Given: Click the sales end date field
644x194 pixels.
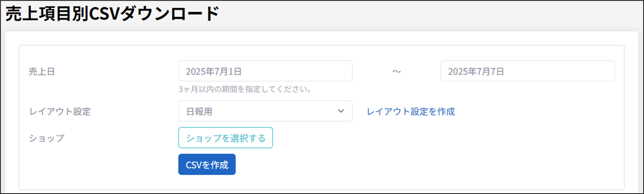Looking at the screenshot, I should (x=527, y=71).
